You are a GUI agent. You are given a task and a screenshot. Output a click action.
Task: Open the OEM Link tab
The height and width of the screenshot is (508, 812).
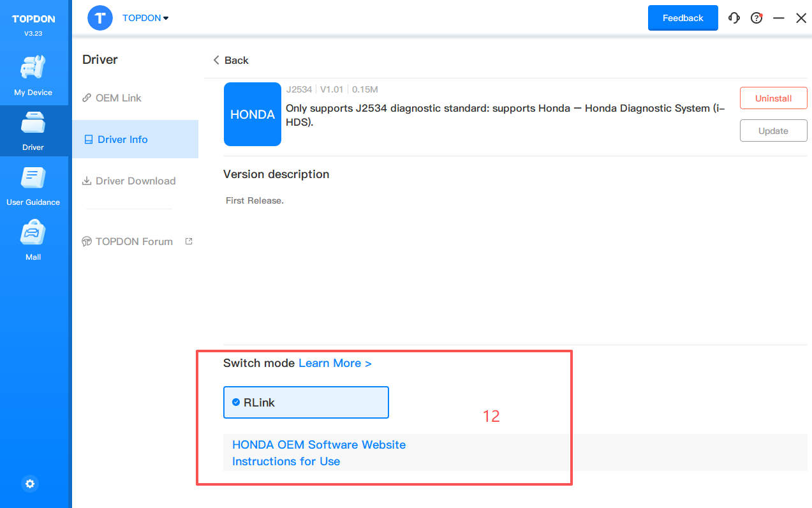[118, 98]
